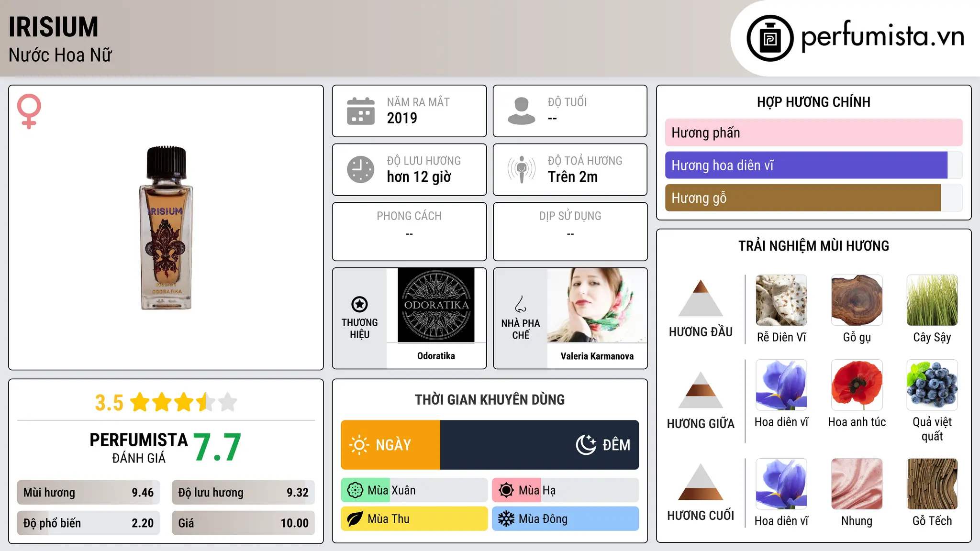Screen dimensions: 980x551
Task: Click the Hương cuối pyramid icon
Action: [x=701, y=482]
